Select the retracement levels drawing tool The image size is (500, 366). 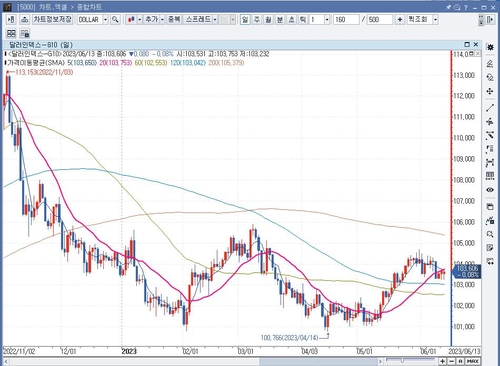click(x=490, y=149)
